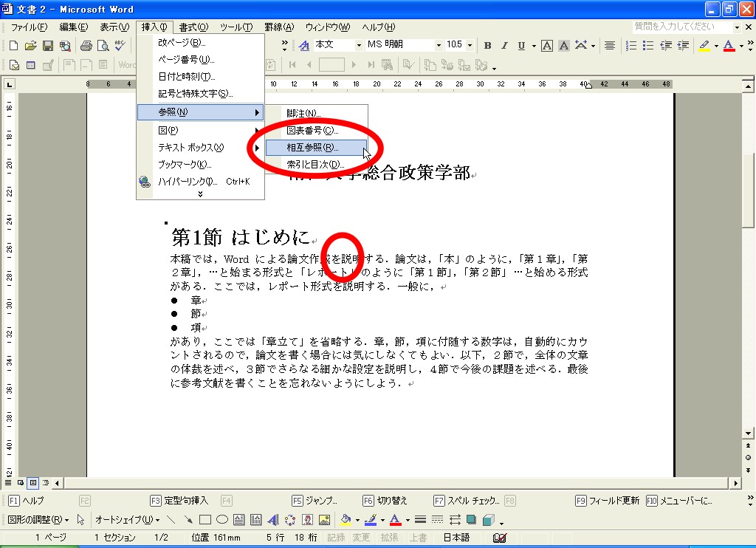Expand the 図 submenu item
756x548 pixels.
(201, 130)
